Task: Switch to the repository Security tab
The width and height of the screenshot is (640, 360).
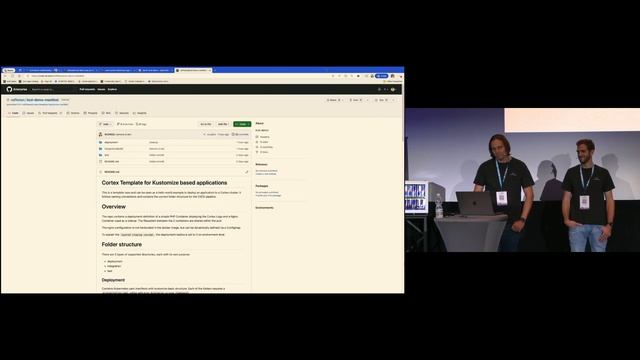Action: (122, 113)
